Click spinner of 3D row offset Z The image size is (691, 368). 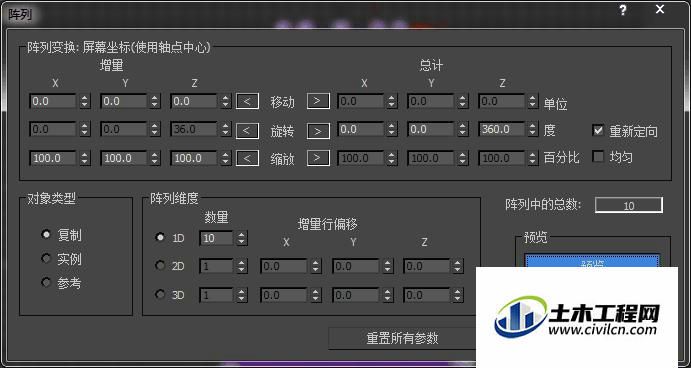click(458, 295)
